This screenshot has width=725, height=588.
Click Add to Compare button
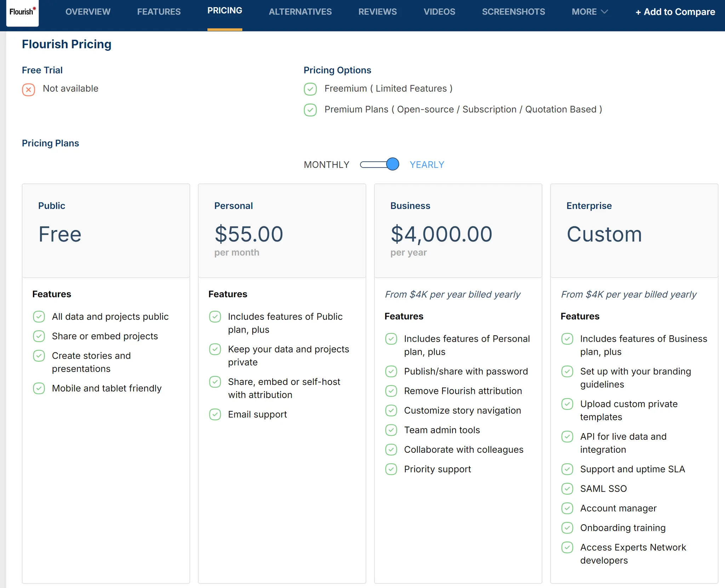coord(675,12)
